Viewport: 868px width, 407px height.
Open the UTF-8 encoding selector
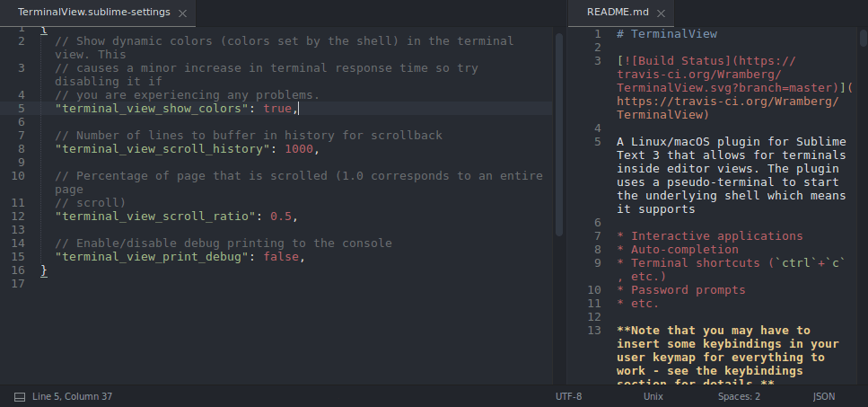point(568,396)
